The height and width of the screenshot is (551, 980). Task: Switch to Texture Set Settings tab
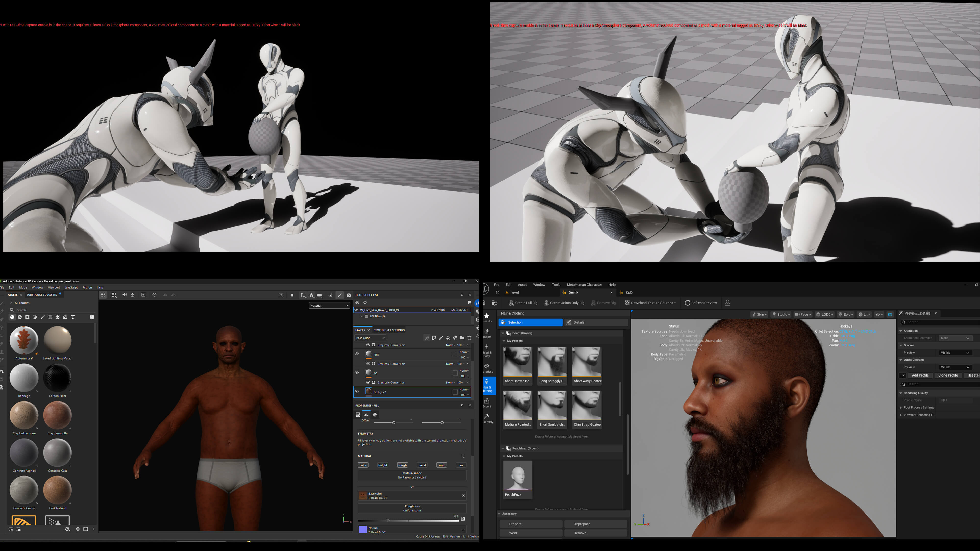coord(389,330)
